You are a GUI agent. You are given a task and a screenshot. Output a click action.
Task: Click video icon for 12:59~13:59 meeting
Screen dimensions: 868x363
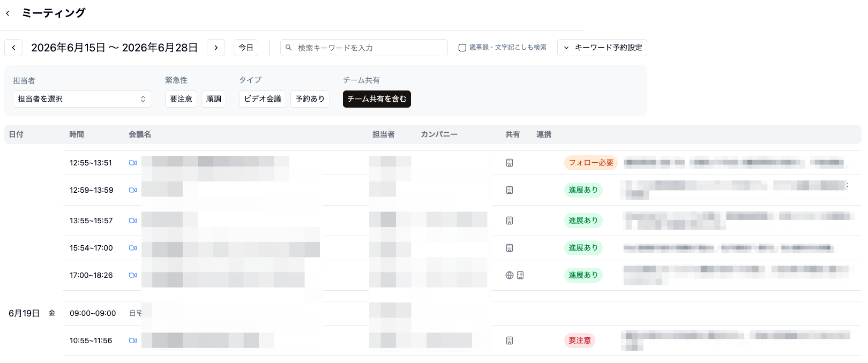click(x=133, y=190)
